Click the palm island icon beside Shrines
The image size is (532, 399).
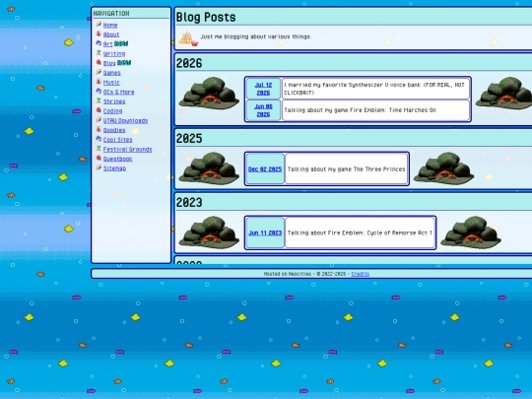[99, 100]
